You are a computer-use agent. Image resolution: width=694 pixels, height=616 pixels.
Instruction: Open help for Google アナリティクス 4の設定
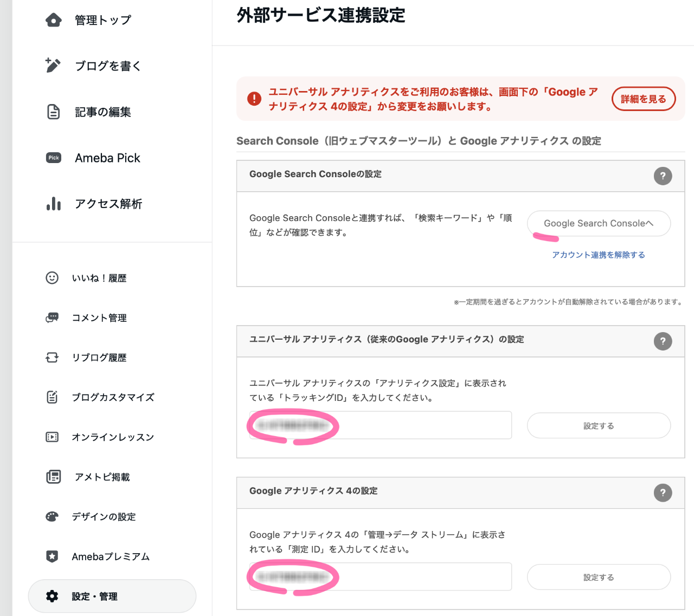(663, 493)
